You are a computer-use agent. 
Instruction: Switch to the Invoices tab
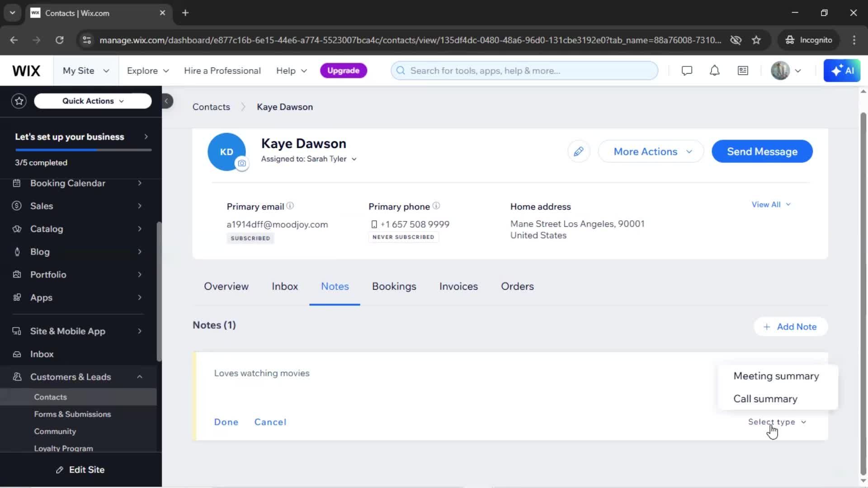pyautogui.click(x=458, y=286)
